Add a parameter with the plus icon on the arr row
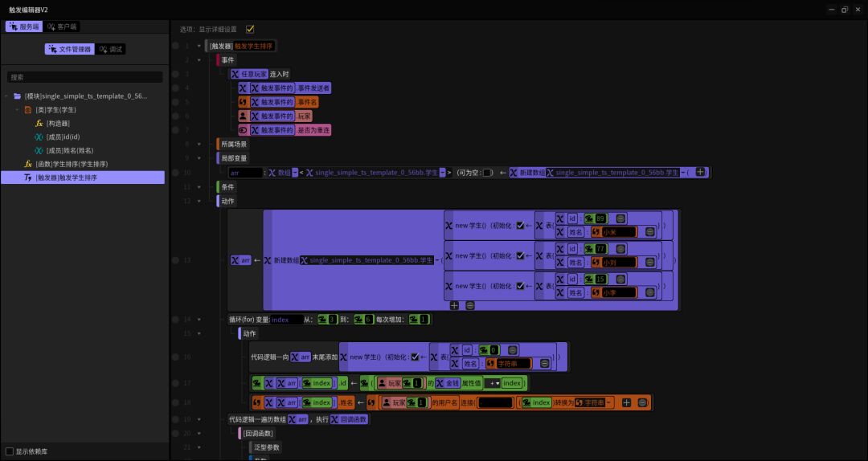Image resolution: width=868 pixels, height=461 pixels. pos(700,172)
